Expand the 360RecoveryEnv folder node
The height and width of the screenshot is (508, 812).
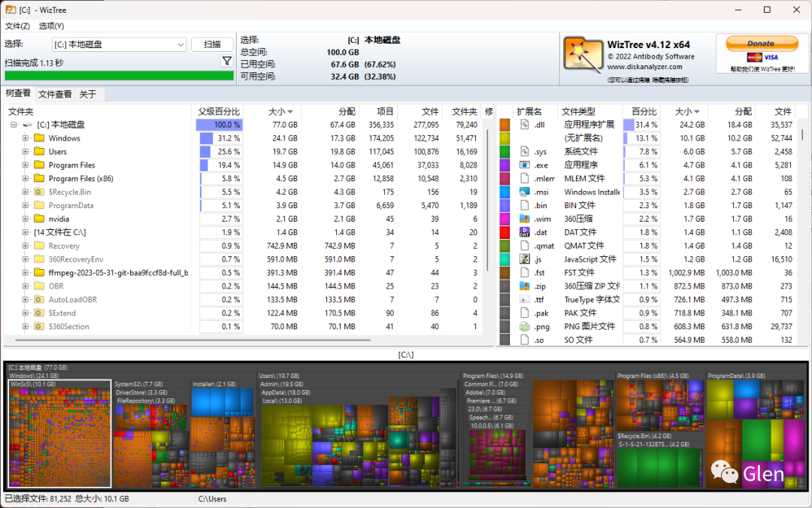pos(25,259)
